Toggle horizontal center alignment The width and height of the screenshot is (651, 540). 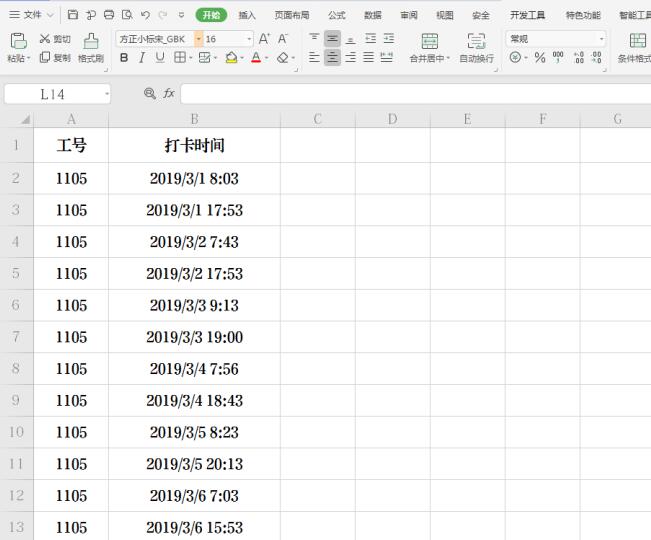pyautogui.click(x=332, y=57)
